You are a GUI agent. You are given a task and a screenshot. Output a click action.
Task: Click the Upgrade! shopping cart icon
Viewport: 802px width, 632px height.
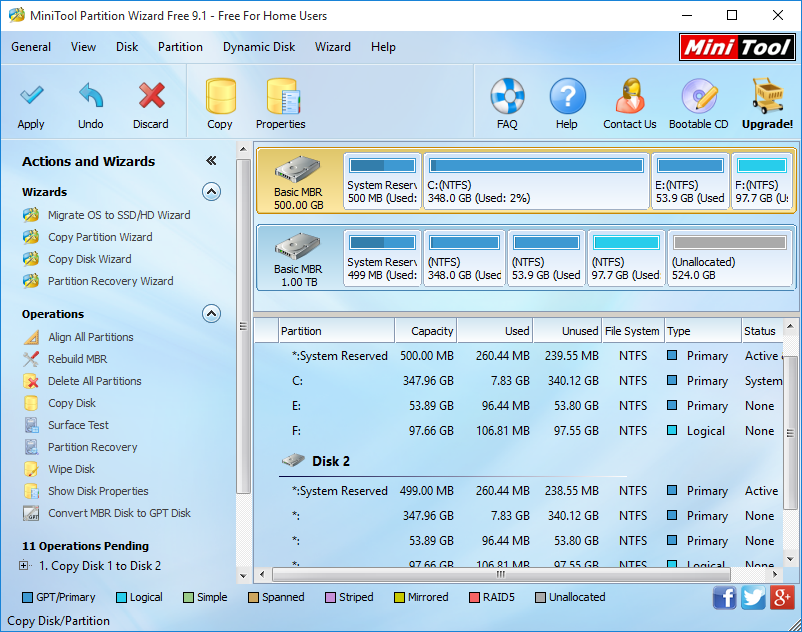point(767,96)
